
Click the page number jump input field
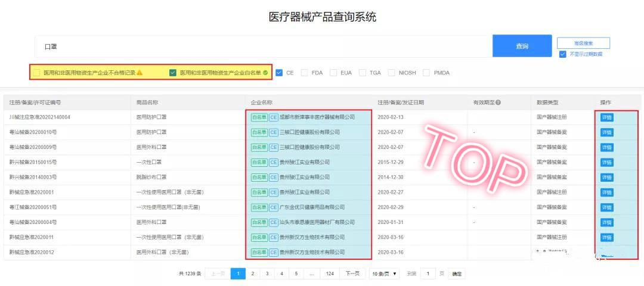pos(428,273)
